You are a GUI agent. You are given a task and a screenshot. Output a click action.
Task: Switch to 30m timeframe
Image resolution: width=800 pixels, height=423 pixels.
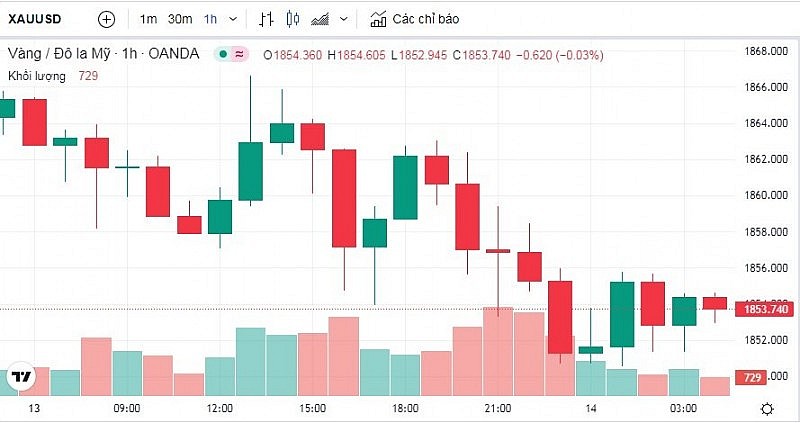[x=180, y=19]
